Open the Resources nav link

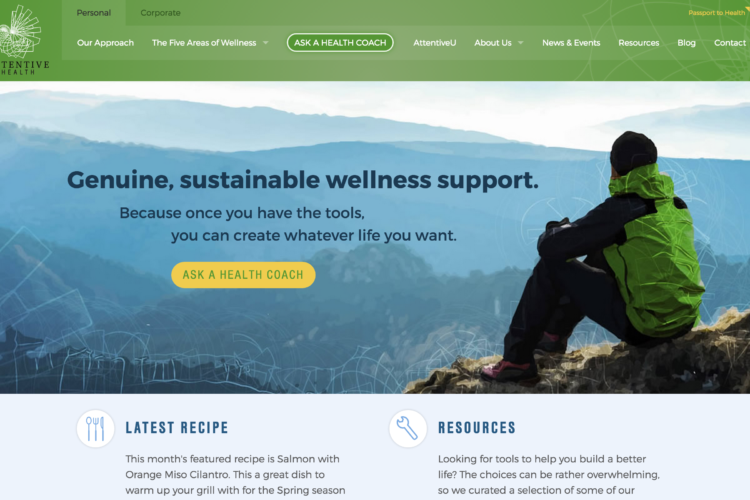[639, 43]
